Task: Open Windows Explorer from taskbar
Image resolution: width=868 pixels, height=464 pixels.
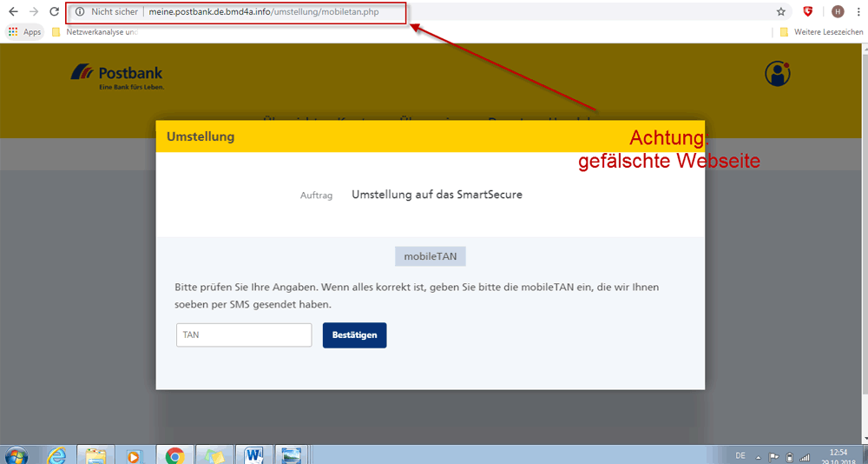Action: 95,455
